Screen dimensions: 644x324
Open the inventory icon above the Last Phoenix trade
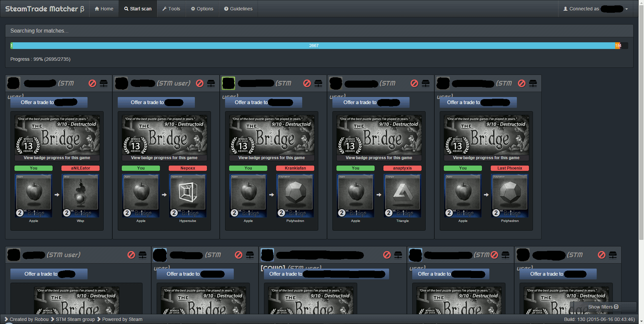[x=533, y=83]
